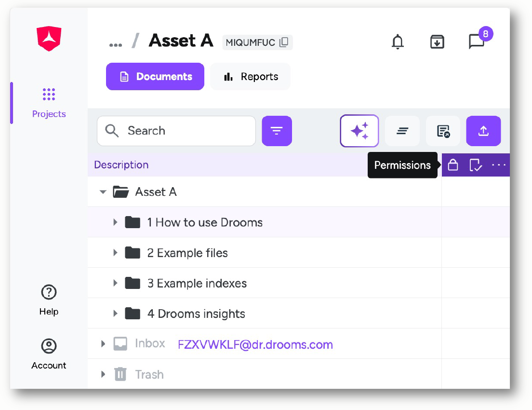Click the Asset A page title
This screenshot has width=532, height=410.
coord(181,41)
